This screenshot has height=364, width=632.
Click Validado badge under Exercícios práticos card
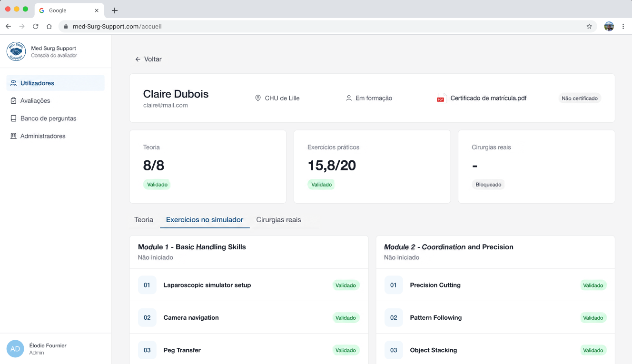(x=321, y=185)
